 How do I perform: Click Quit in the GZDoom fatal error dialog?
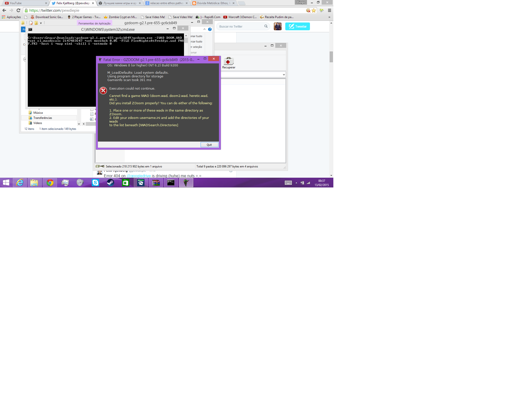(x=209, y=145)
